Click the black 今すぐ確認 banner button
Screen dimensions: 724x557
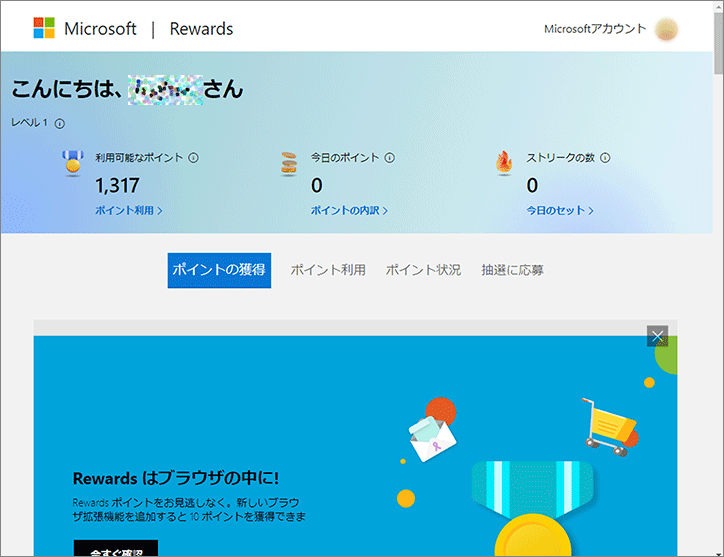coord(116,548)
